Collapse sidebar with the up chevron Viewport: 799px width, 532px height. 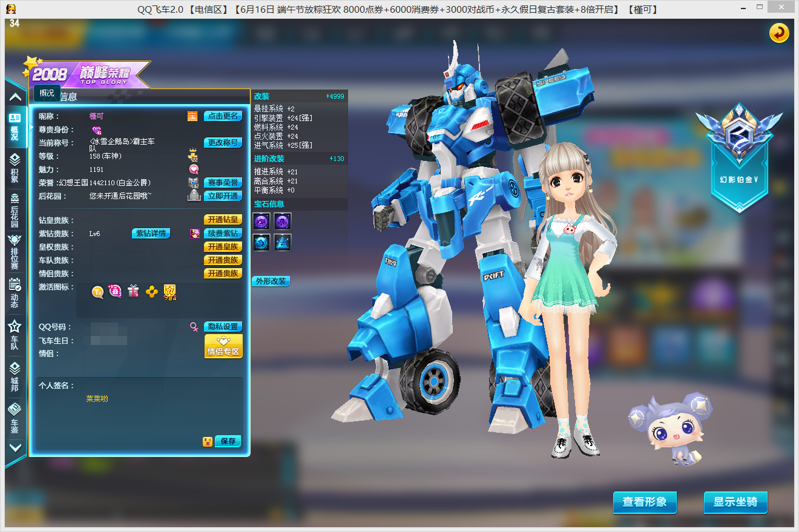pyautogui.click(x=15, y=97)
